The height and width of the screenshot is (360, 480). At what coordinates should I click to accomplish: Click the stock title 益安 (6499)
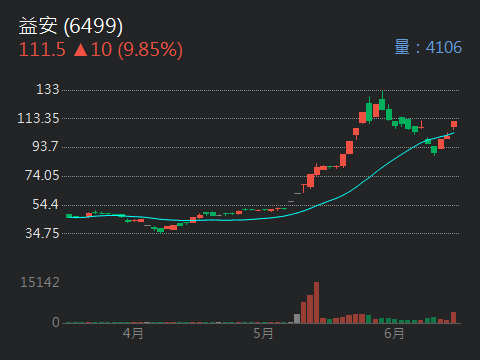pyautogui.click(x=71, y=26)
